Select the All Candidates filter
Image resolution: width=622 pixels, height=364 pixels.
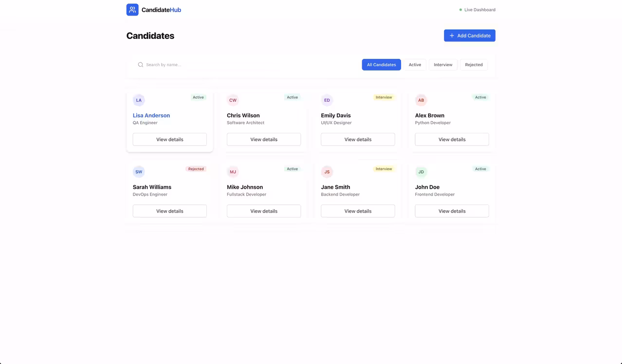[x=381, y=64]
